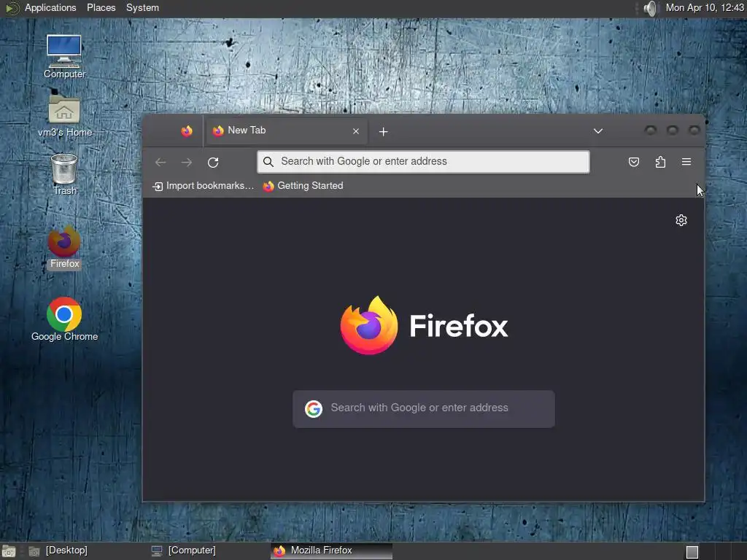Open the Save to Pocket button
Viewport: 747px width, 560px height.
[634, 162]
